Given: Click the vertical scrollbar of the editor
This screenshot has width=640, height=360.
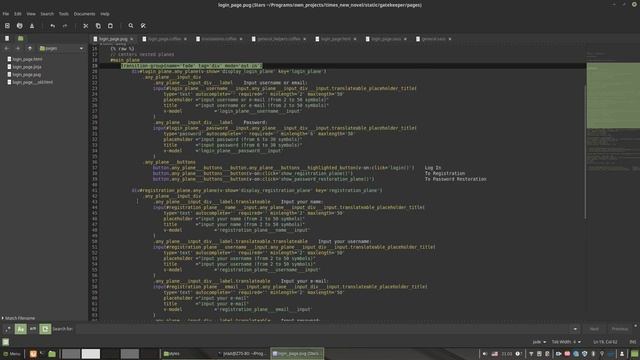Looking at the screenshot, I should point(585,151).
